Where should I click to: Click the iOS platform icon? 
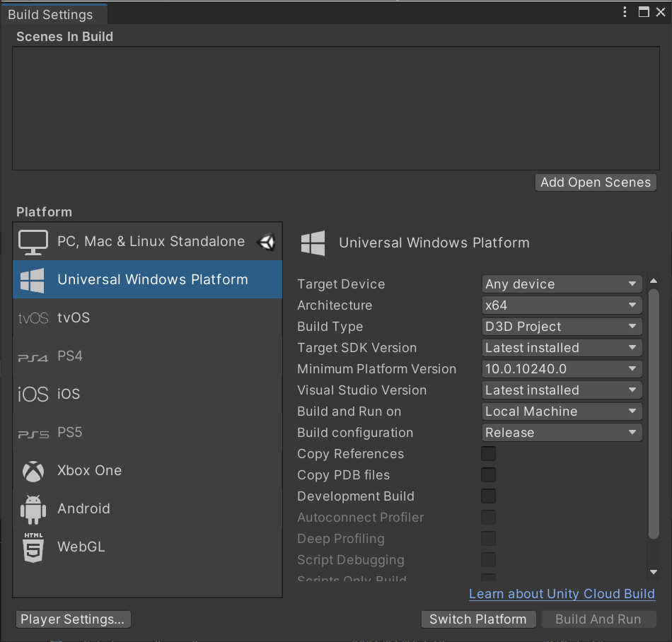33,395
